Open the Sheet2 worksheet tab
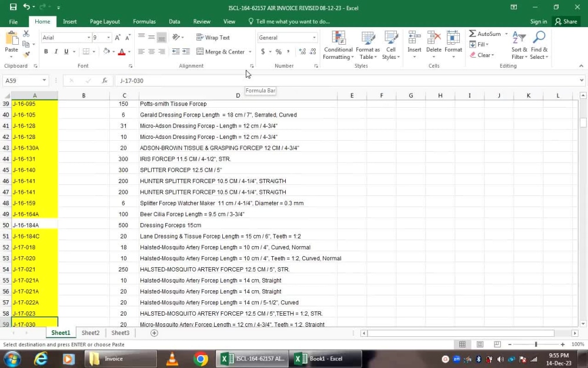 [x=90, y=333]
